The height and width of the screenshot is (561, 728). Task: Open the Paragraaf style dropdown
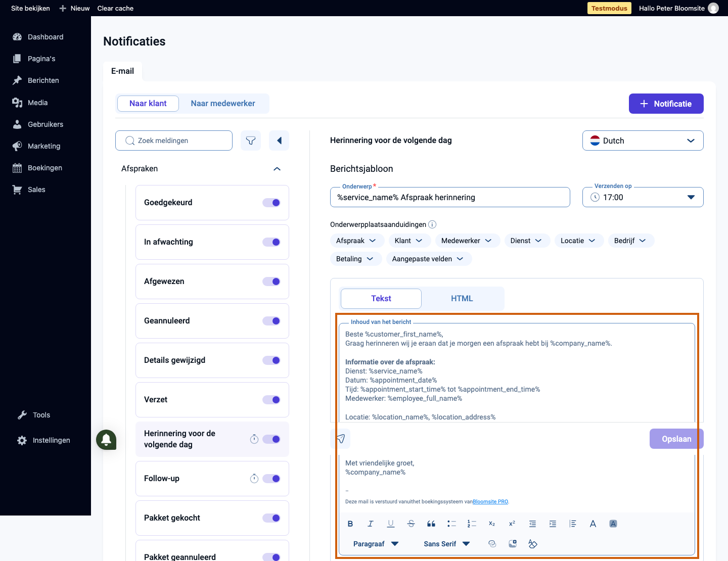(376, 544)
